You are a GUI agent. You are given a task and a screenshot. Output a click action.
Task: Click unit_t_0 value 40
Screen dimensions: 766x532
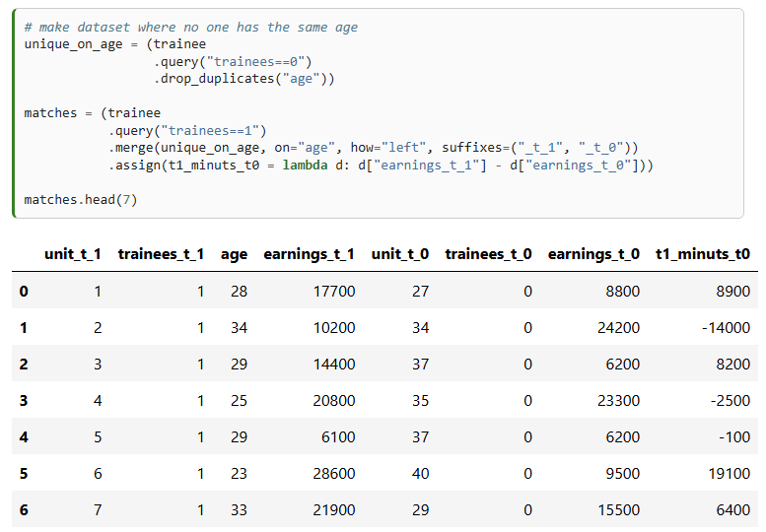420,474
